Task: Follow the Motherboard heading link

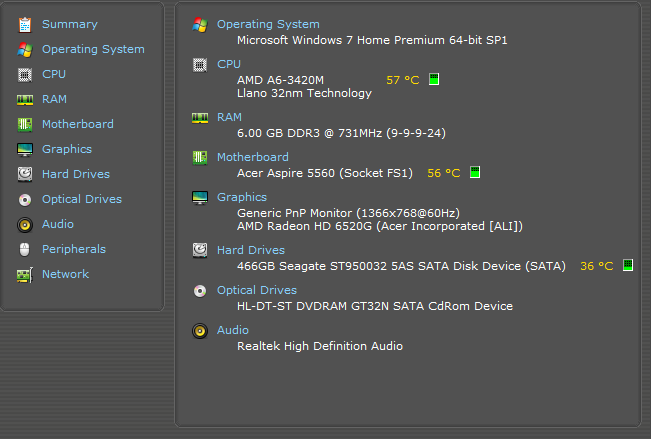Action: 252,157
